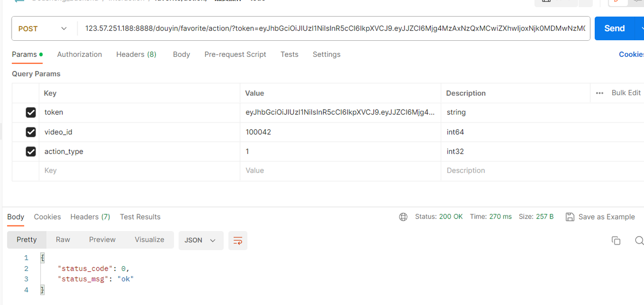This screenshot has height=305, width=644.
Task: Click the video_id key cell
Action: click(x=139, y=132)
